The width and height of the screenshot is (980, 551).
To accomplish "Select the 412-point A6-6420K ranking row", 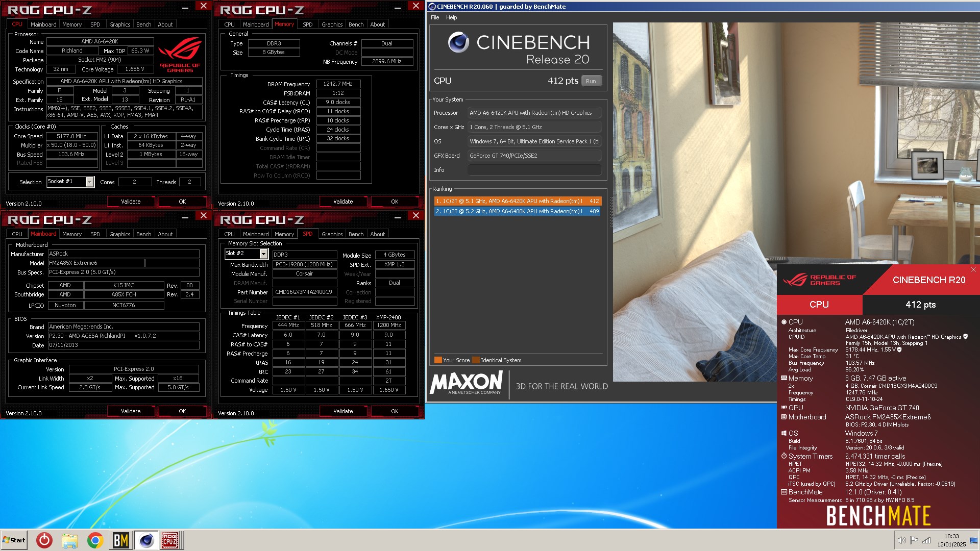I will coord(518,201).
